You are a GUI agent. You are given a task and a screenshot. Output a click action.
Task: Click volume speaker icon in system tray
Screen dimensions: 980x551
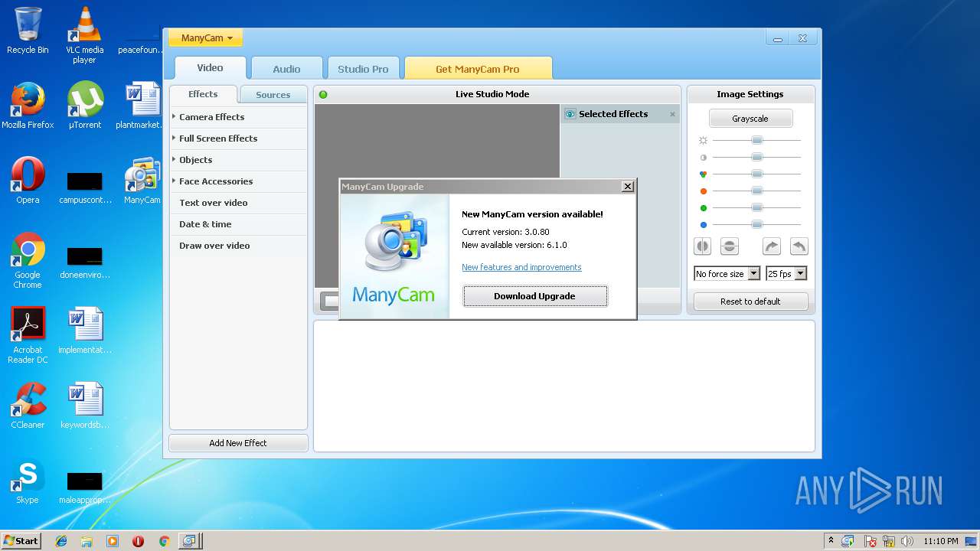[906, 541]
